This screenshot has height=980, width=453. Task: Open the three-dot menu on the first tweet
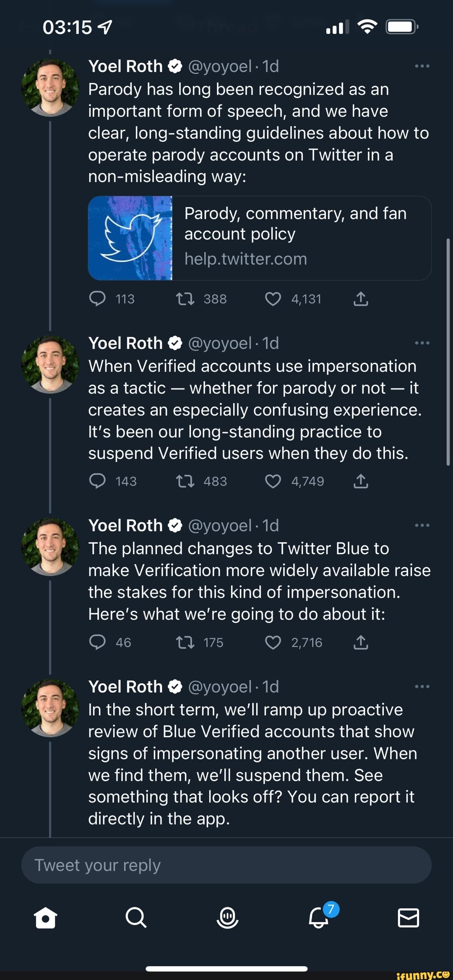click(422, 65)
